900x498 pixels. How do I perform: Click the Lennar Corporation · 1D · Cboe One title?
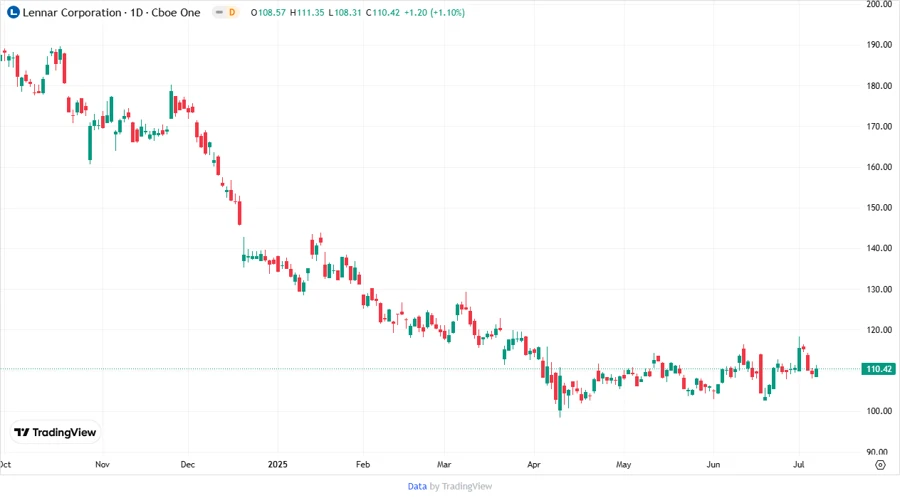pyautogui.click(x=111, y=12)
